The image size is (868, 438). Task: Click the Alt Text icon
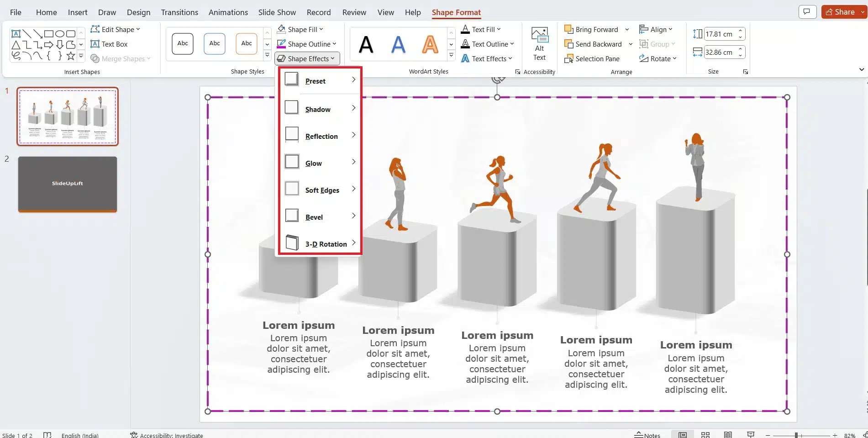coord(539,44)
